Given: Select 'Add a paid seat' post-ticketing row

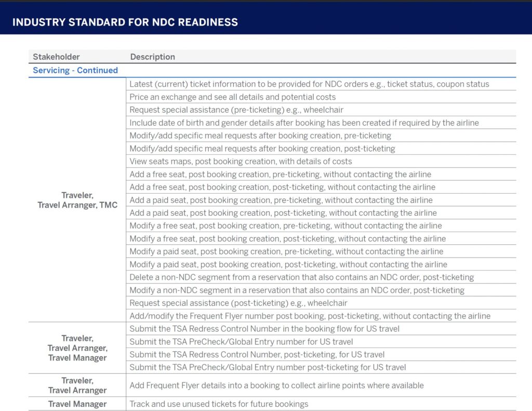Looking at the screenshot, I should coord(321,213).
